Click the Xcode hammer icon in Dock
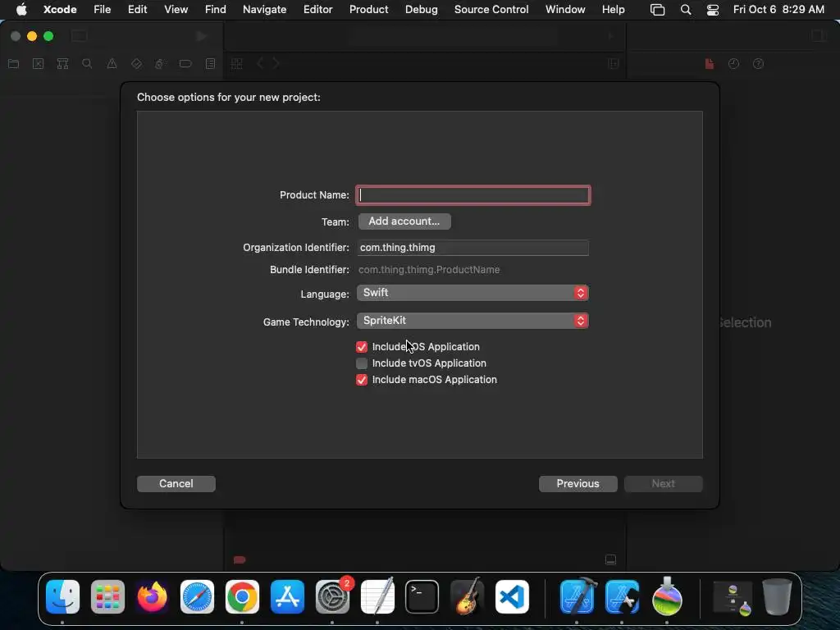840x630 pixels. point(577,597)
